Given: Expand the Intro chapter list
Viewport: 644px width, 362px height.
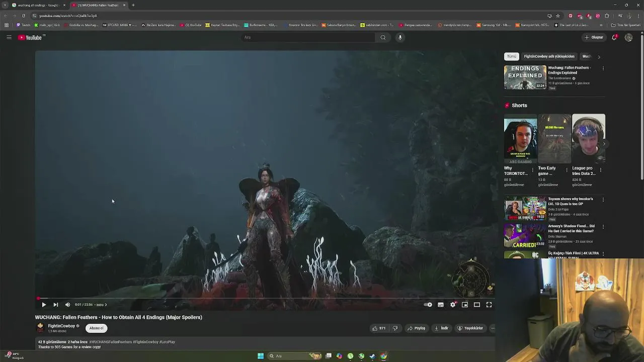Looking at the screenshot, I should [101, 305].
